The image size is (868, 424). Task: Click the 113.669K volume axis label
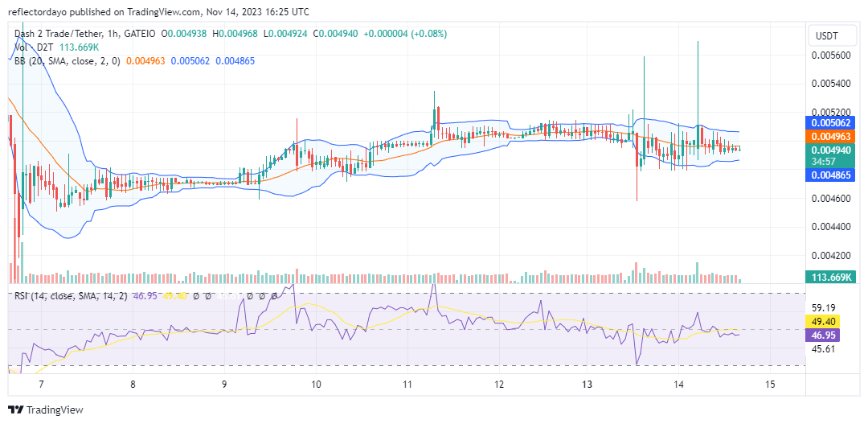click(832, 277)
